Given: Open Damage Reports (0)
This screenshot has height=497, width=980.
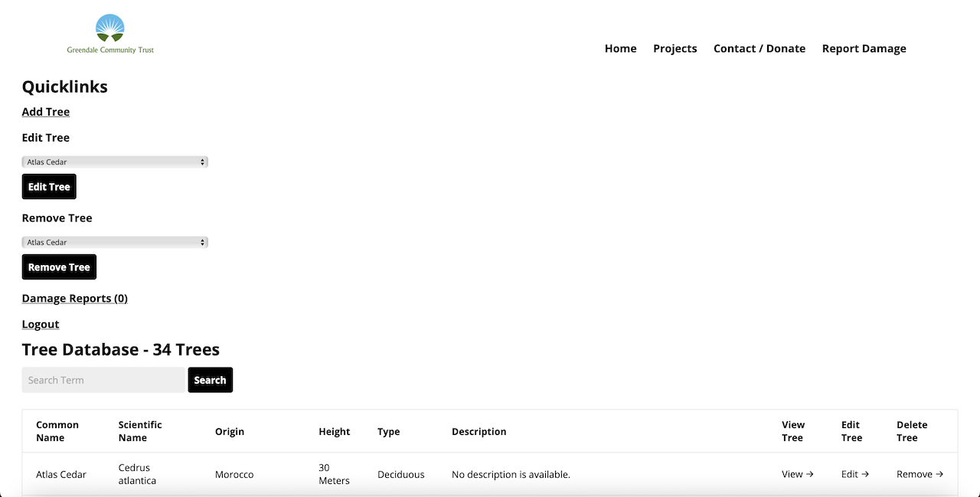Looking at the screenshot, I should (74, 298).
